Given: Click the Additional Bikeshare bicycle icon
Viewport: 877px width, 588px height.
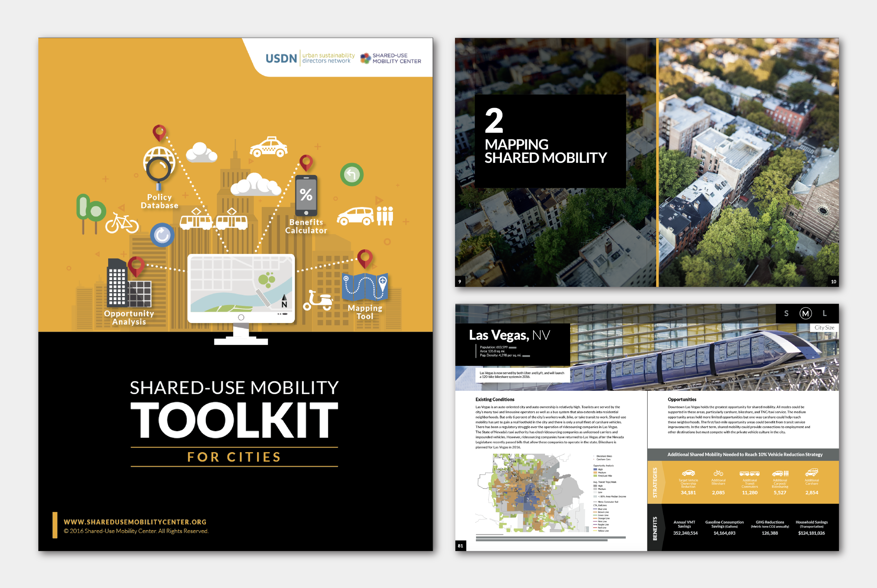Looking at the screenshot, I should (x=718, y=473).
